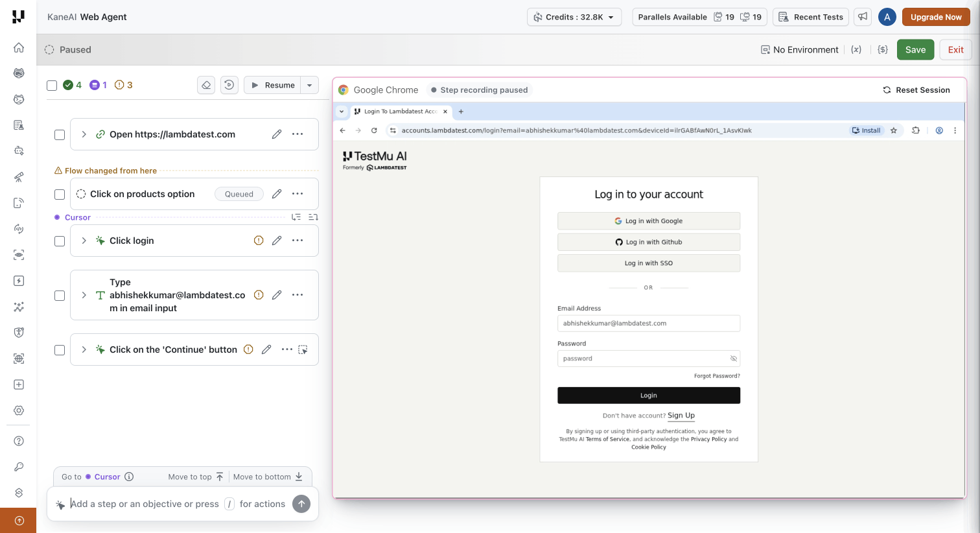980x533 pixels.
Task: Open the lightning bolt icon in sidebar
Action: 19,281
